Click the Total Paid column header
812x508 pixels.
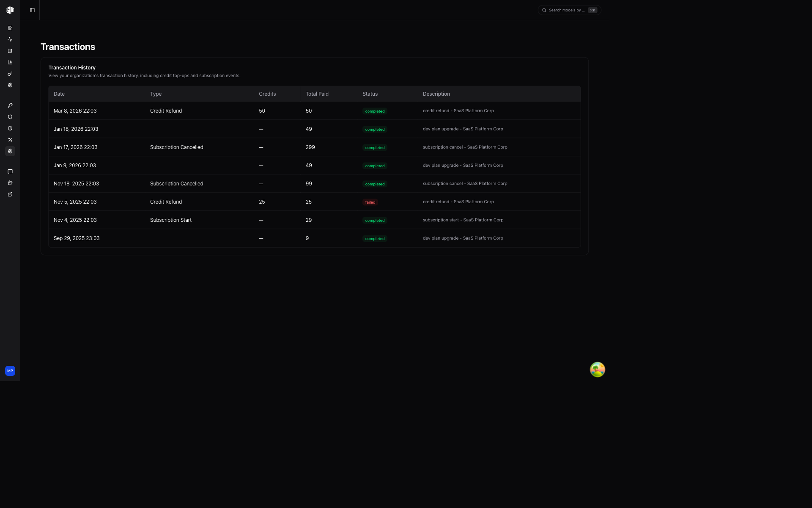317,94
